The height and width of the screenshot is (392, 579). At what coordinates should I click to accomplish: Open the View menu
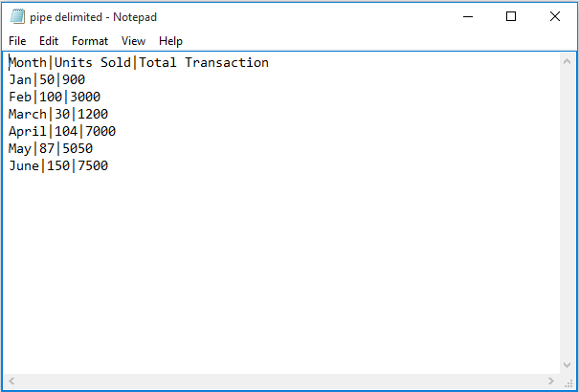(x=133, y=41)
